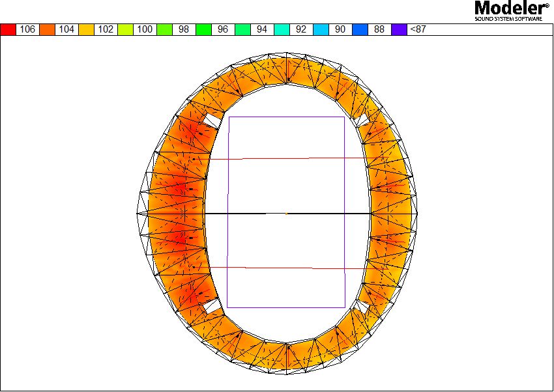Pick the light blue 90 dB swatch

[321, 29]
